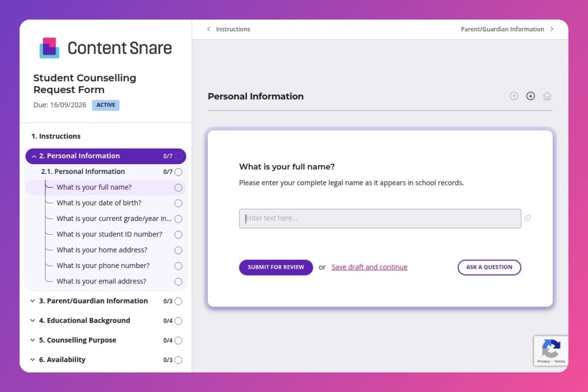588x392 pixels.
Task: Toggle status circle for date of birth question
Action: [179, 204]
